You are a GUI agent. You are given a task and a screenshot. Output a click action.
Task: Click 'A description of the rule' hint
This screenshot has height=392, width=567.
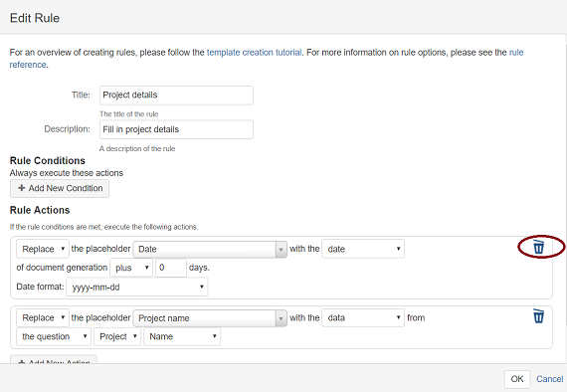137,148
